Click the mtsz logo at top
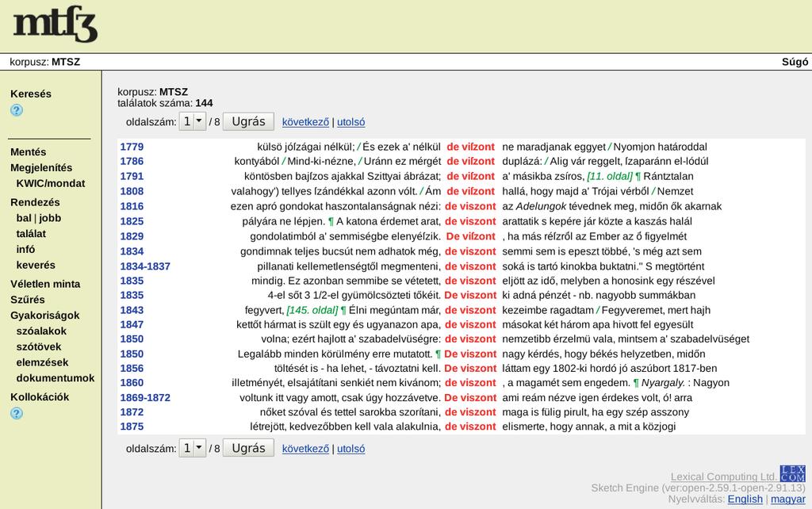The image size is (812, 509). click(x=56, y=25)
